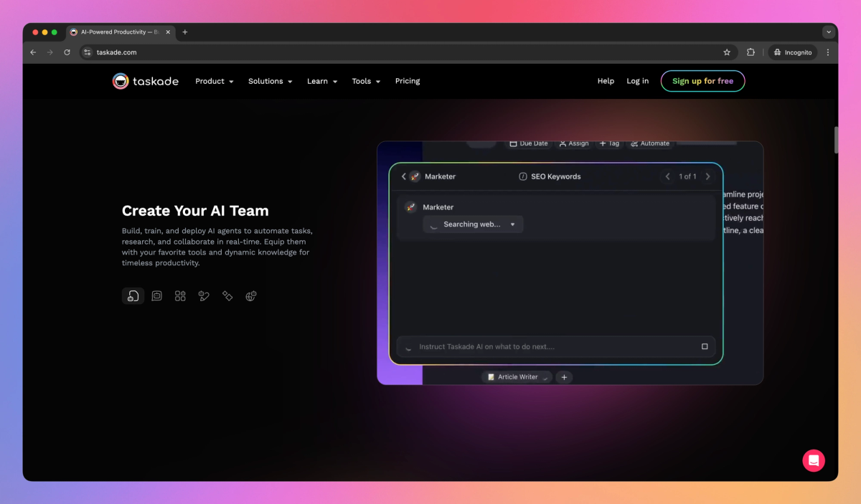The height and width of the screenshot is (504, 861).
Task: Select the AI generators grid icon
Action: (x=179, y=295)
